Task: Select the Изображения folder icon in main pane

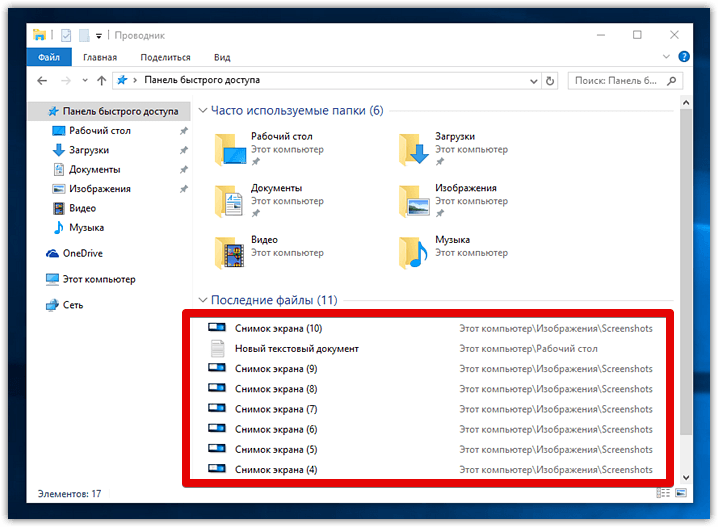Action: click(x=414, y=201)
